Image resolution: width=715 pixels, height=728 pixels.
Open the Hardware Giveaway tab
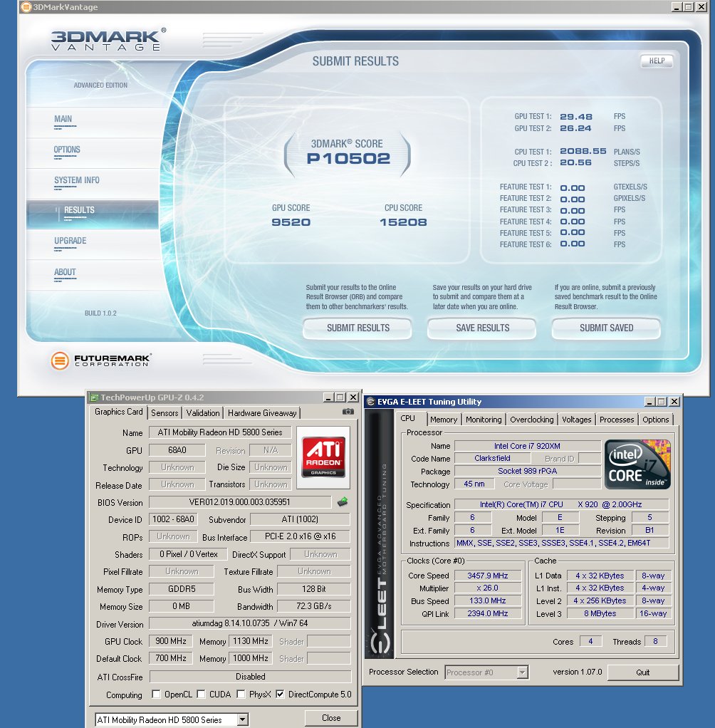click(262, 412)
